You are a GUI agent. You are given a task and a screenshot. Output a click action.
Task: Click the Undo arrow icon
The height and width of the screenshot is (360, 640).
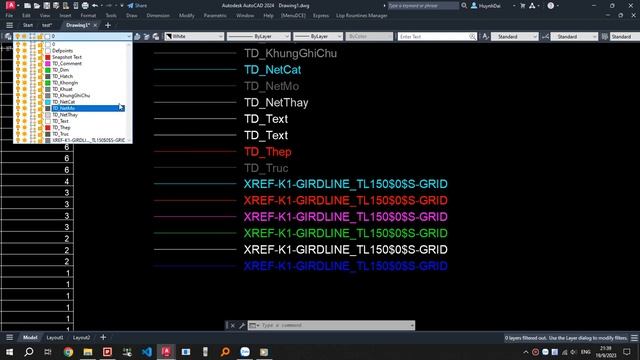[x=95, y=6]
